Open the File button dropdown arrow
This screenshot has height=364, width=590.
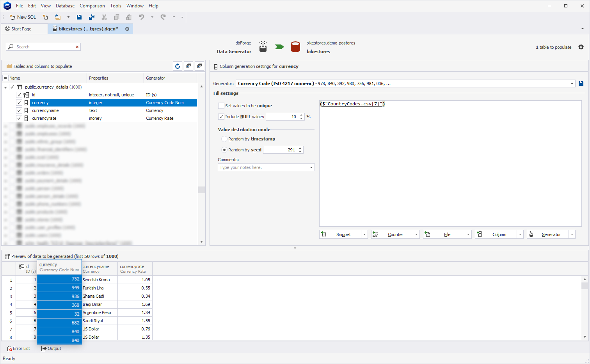(468, 234)
